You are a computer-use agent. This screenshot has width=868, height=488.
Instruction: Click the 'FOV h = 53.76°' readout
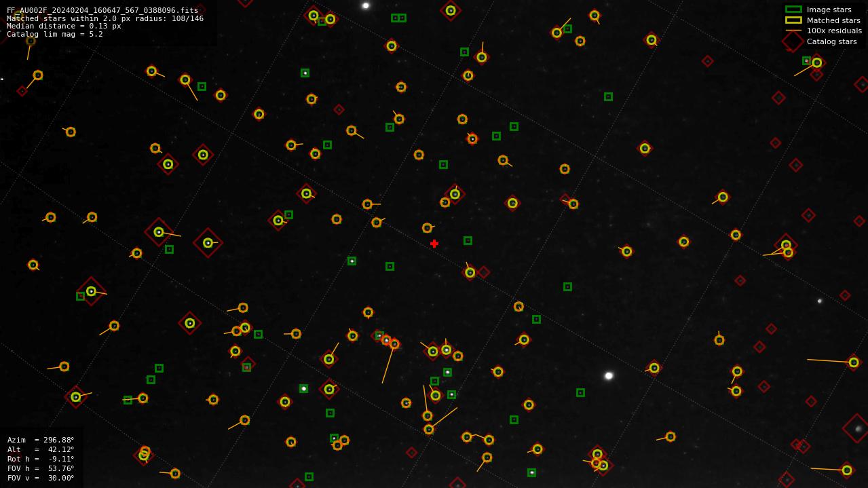(x=41, y=468)
